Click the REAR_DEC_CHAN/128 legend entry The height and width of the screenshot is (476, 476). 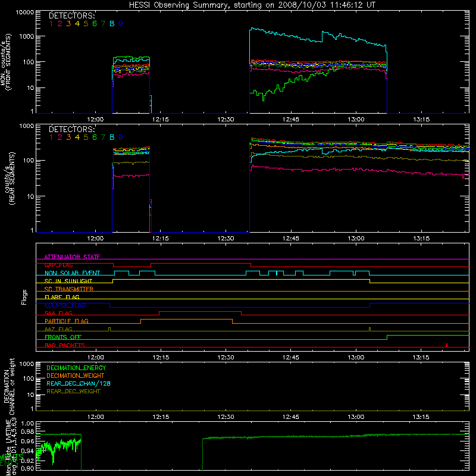click(x=79, y=384)
